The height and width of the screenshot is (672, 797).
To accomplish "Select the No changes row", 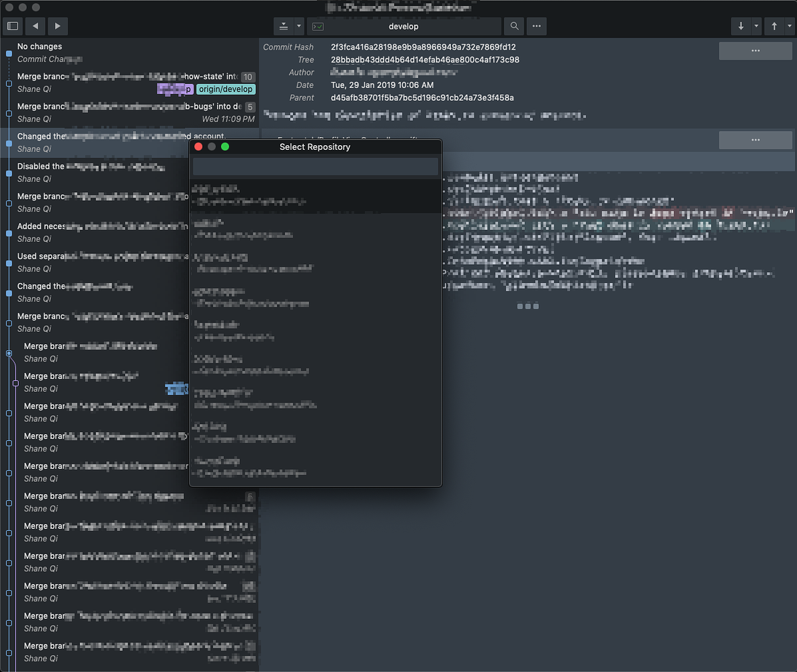I will [130, 53].
